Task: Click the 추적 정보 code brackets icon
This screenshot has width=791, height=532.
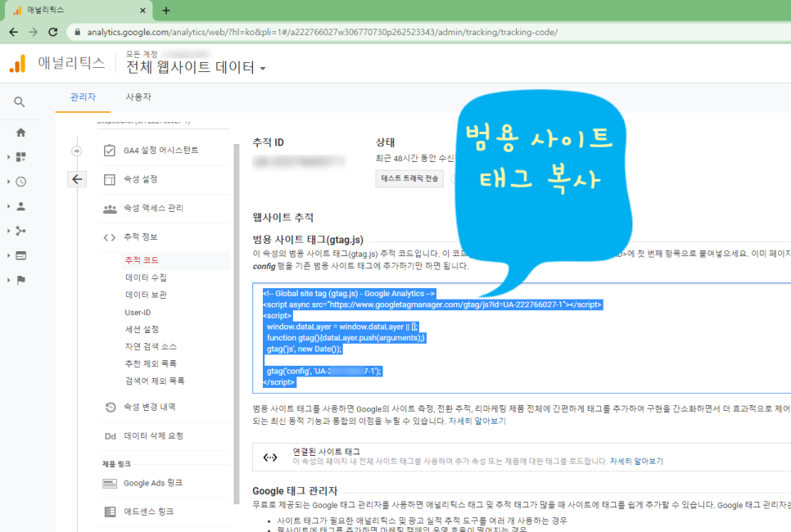Action: click(x=110, y=237)
